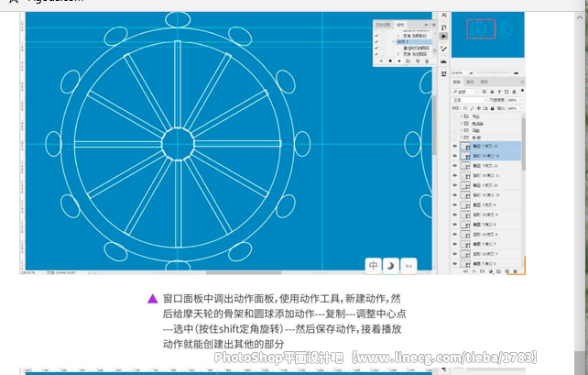Create a new action set folder
Screen dimensions: 588x375
[408, 61]
